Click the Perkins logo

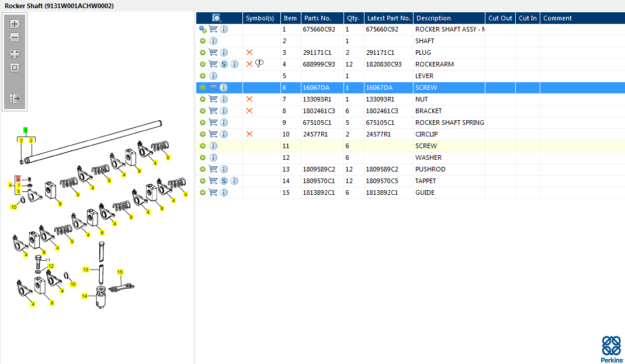(612, 349)
